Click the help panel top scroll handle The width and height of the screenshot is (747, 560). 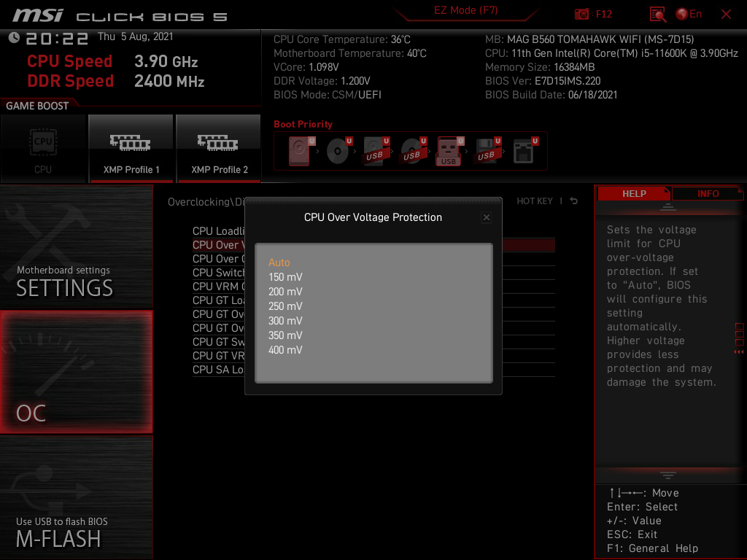(x=668, y=207)
